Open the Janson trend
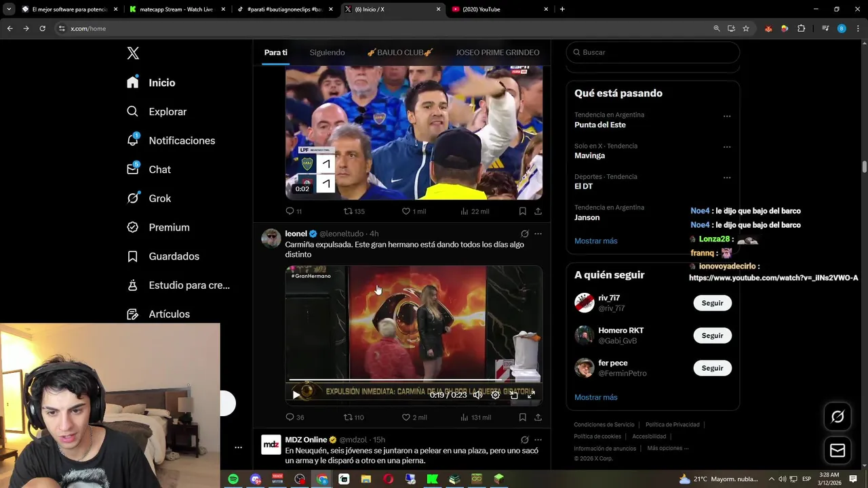 click(587, 218)
